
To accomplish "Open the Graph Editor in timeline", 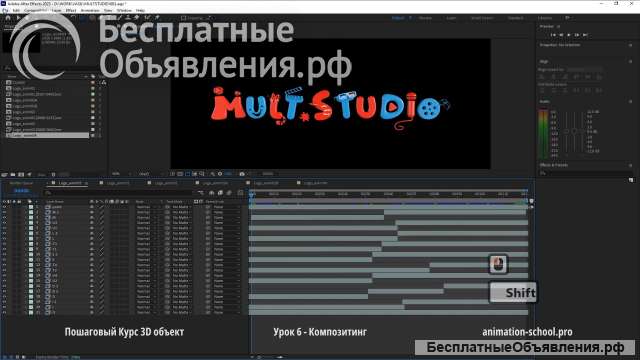I will [x=240, y=193].
